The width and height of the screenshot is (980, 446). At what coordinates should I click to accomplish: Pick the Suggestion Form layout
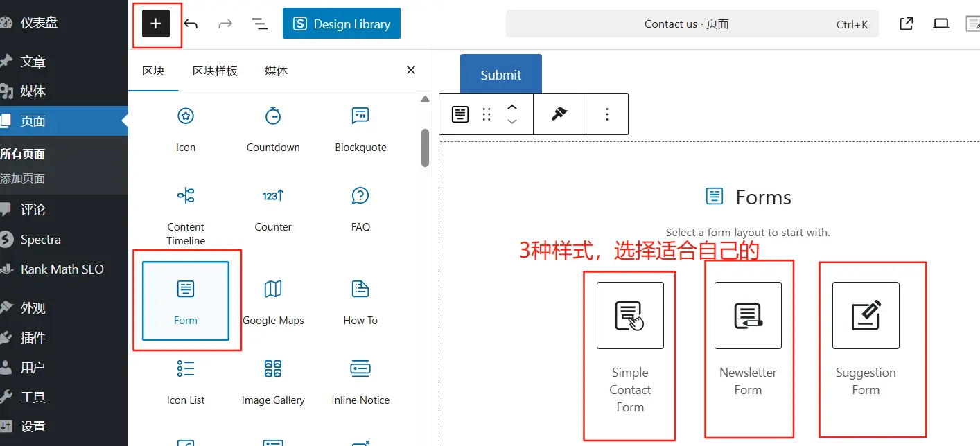click(866, 316)
